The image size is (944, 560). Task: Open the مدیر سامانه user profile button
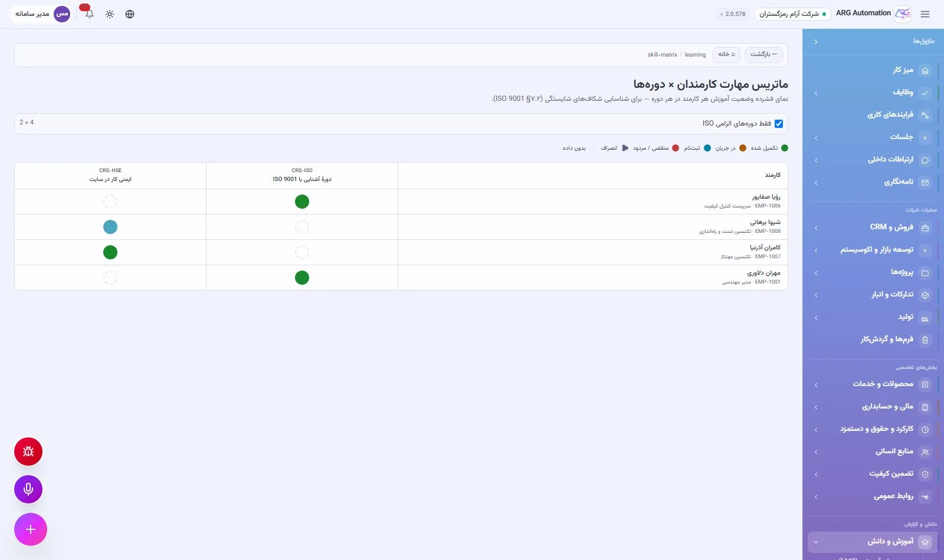click(41, 14)
